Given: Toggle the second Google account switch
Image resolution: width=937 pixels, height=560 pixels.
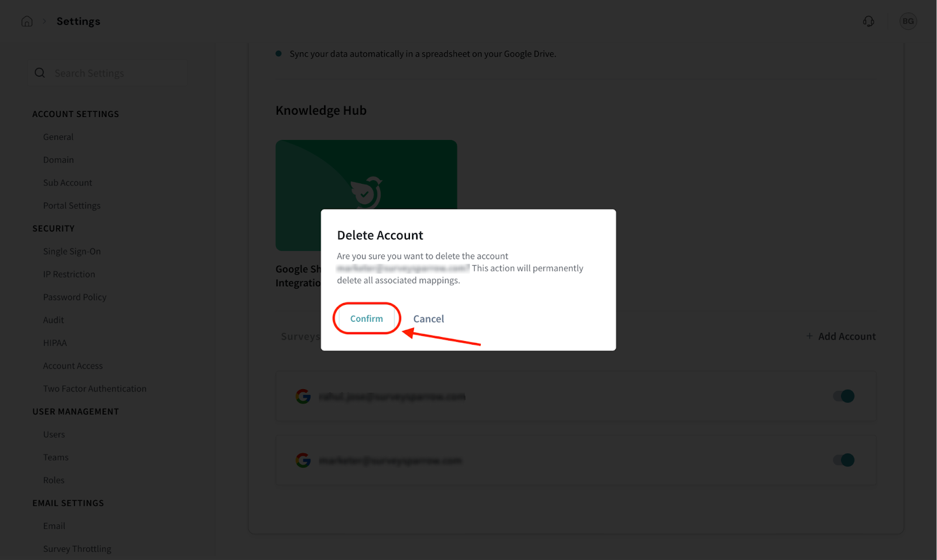Looking at the screenshot, I should [x=844, y=460].
